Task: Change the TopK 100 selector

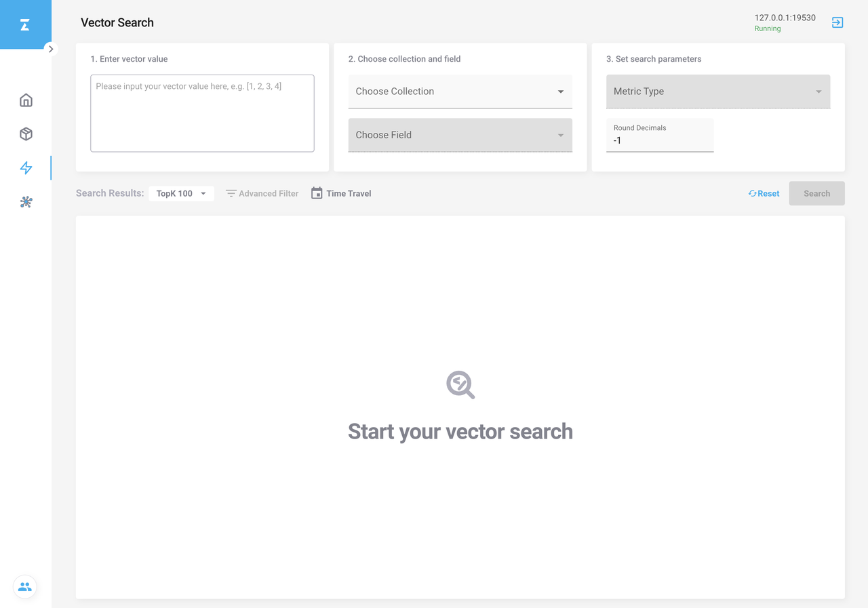Action: click(x=181, y=193)
